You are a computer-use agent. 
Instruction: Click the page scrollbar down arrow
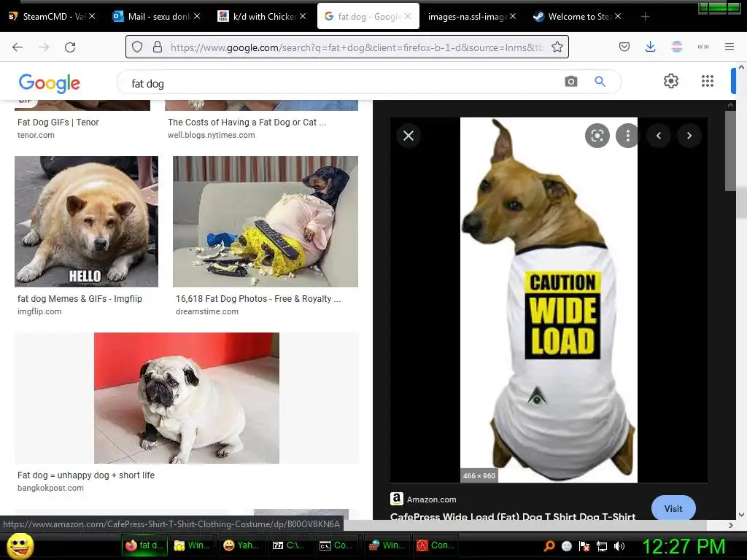(741, 514)
